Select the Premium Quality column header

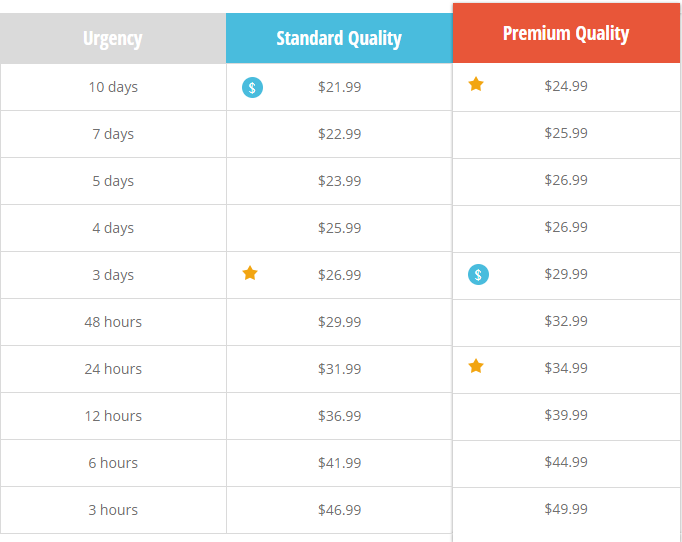(x=566, y=33)
